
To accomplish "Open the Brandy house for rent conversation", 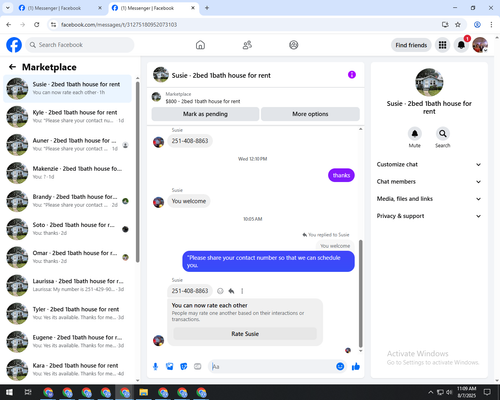I will (x=67, y=201).
